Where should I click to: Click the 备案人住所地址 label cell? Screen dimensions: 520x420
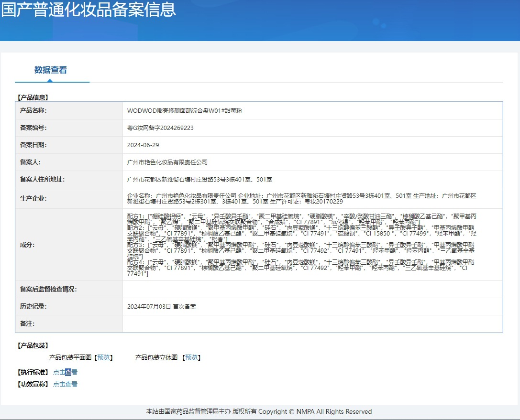[69, 180]
